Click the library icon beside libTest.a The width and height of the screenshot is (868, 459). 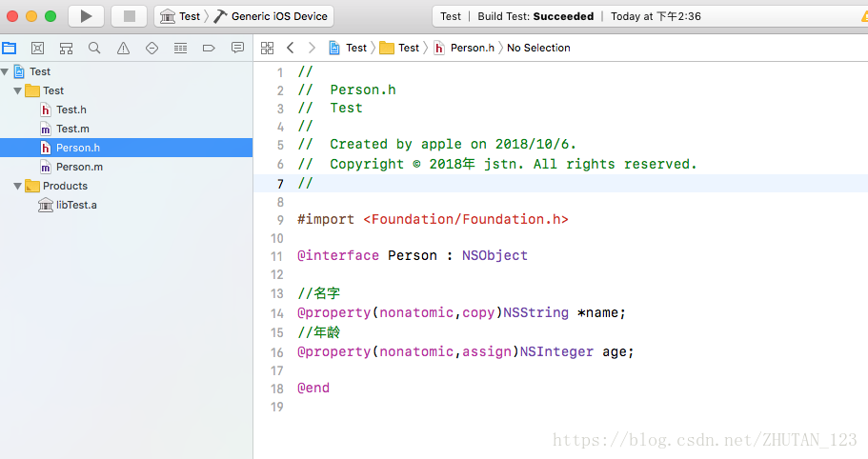[x=46, y=205]
